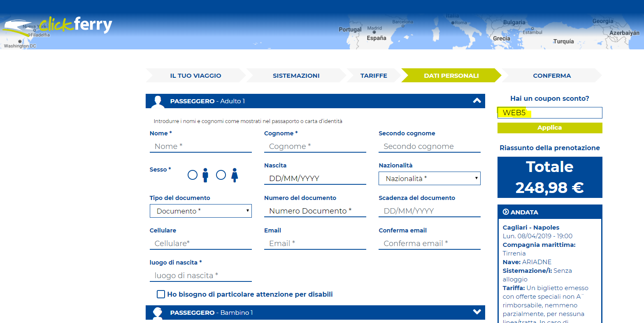Viewport: 644px width, 323px height.
Task: Go to Il tuo viaggio step
Action: point(196,76)
